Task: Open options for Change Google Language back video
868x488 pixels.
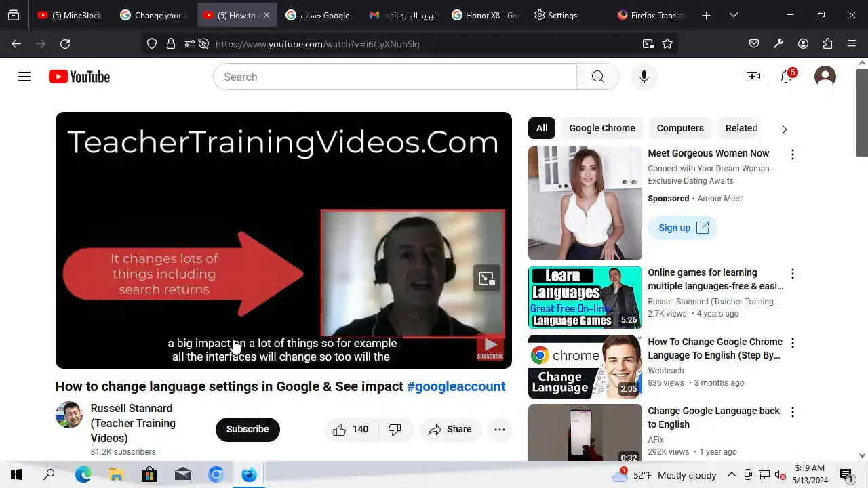Action: tap(792, 412)
